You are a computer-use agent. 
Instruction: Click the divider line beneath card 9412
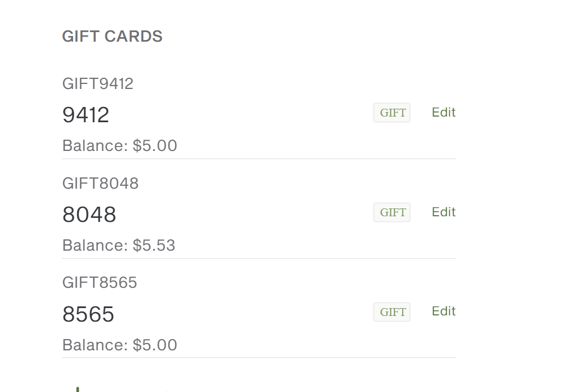pos(259,159)
